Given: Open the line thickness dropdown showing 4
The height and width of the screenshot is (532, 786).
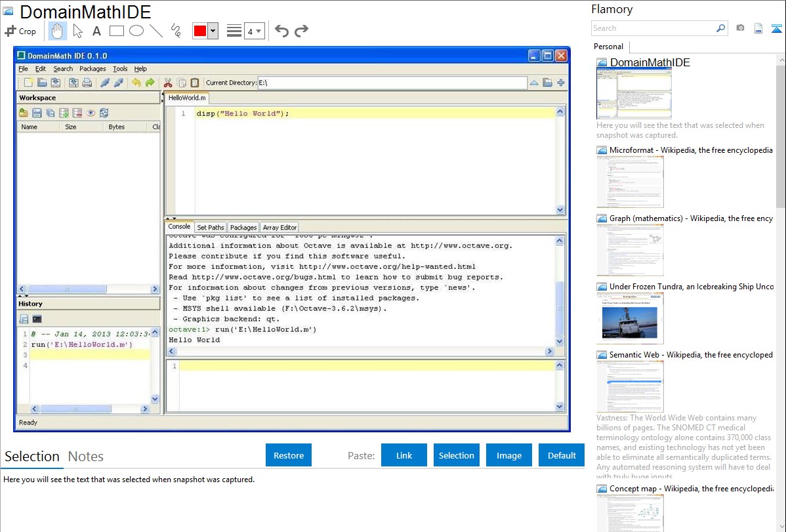Looking at the screenshot, I should (255, 31).
